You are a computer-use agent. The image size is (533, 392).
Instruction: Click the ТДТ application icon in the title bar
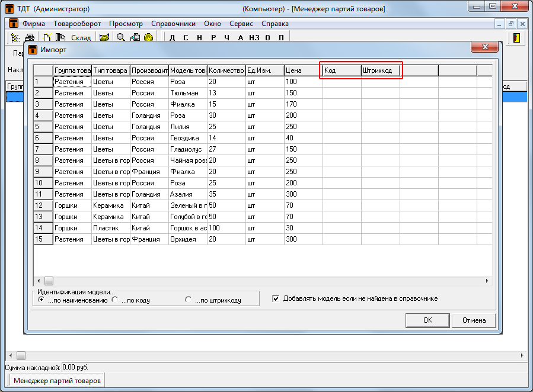(9, 8)
